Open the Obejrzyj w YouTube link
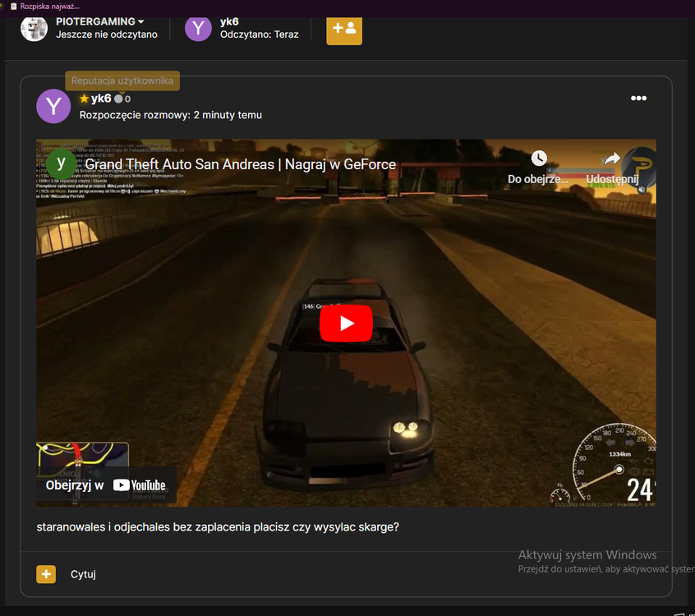 [x=106, y=485]
